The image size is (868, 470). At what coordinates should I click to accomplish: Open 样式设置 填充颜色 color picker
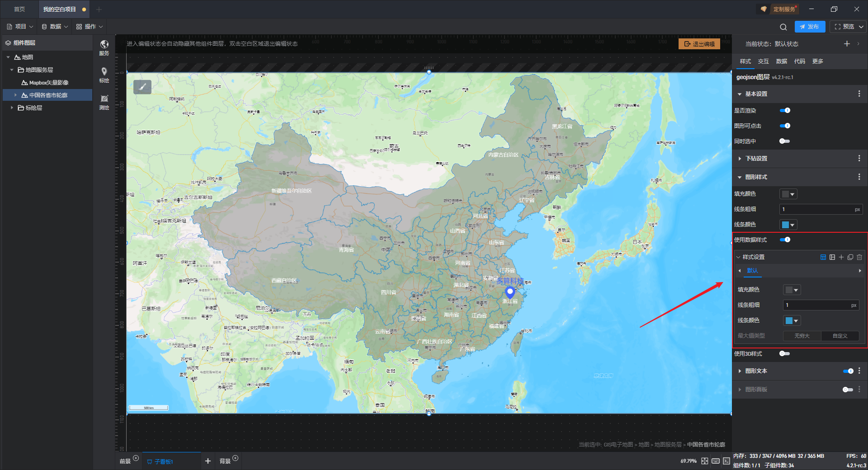[792, 290]
